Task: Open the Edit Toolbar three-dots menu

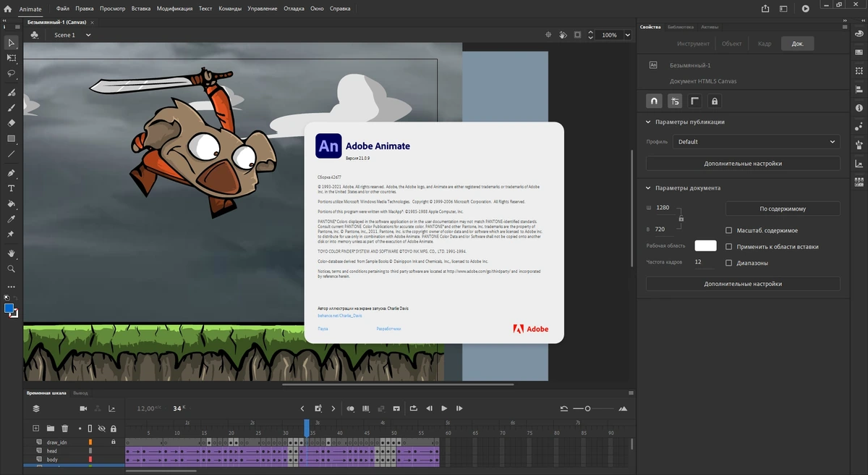Action: pyautogui.click(x=11, y=287)
